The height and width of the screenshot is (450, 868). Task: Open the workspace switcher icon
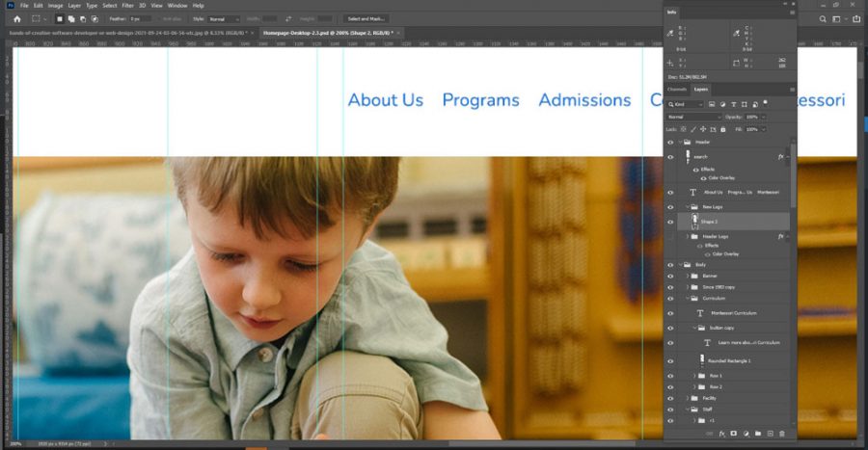(x=836, y=19)
